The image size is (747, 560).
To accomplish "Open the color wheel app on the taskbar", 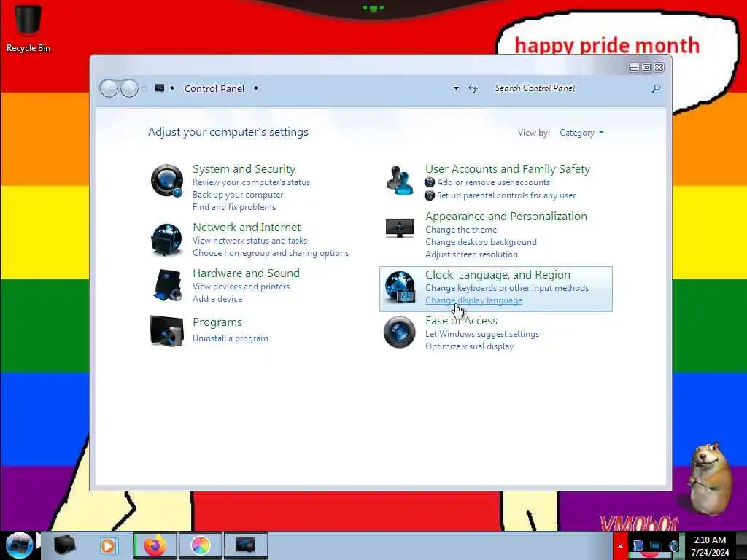I will point(200,545).
